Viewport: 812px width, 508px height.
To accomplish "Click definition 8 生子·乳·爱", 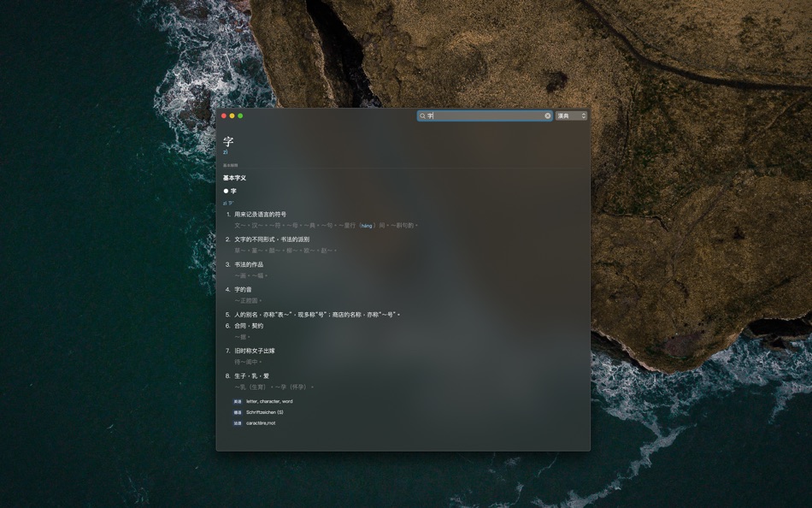I will pos(251,375).
